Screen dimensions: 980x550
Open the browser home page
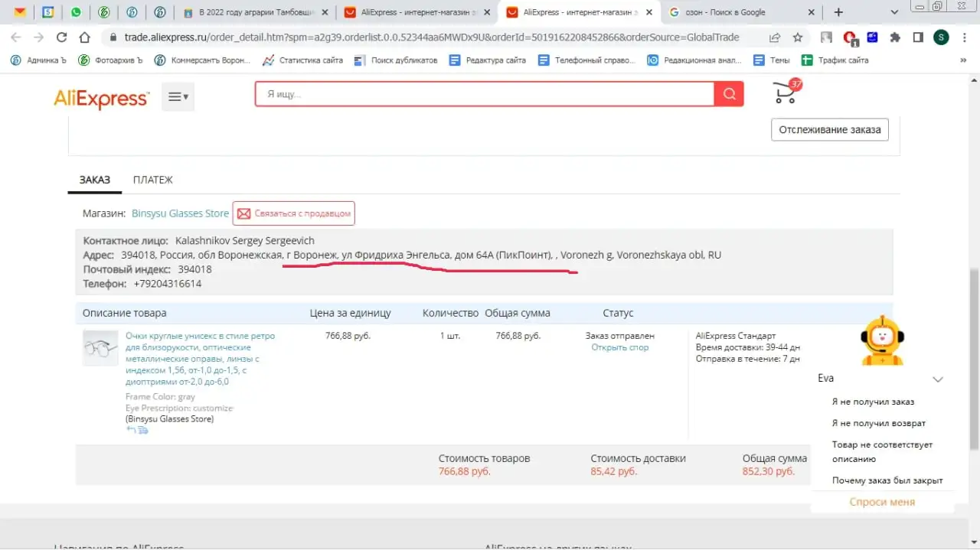85,37
